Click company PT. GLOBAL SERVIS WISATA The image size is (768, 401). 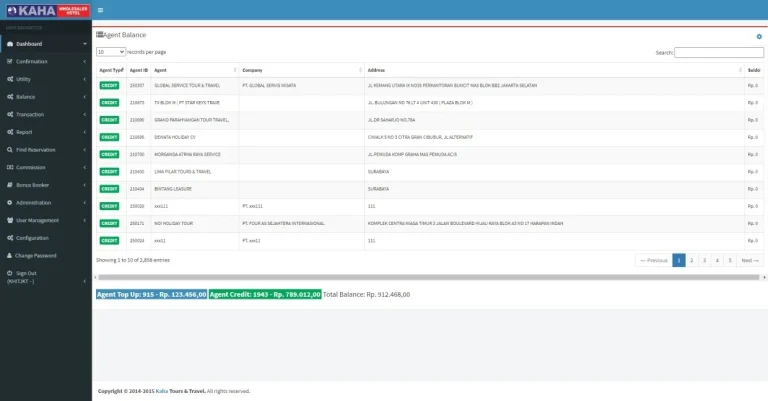(x=269, y=86)
